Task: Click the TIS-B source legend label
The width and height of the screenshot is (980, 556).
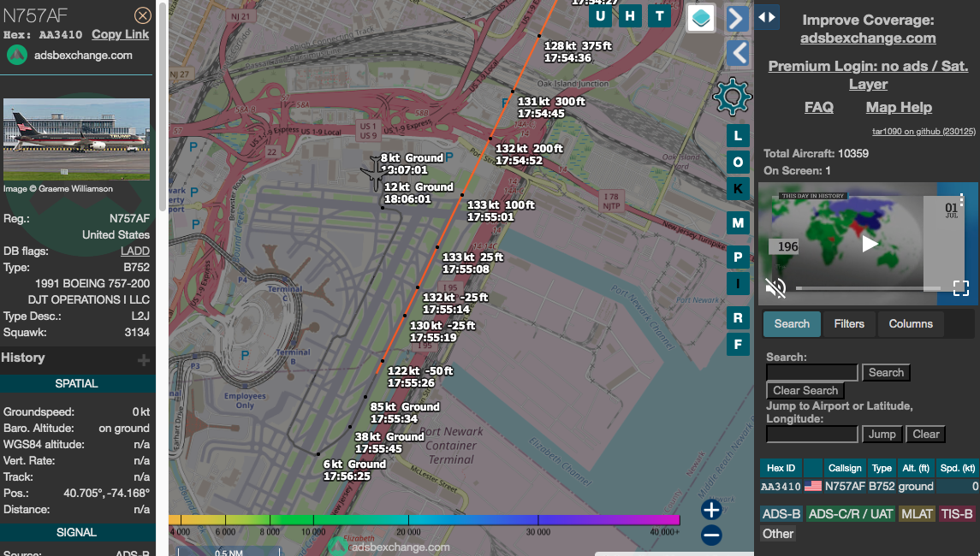Action: 957,514
